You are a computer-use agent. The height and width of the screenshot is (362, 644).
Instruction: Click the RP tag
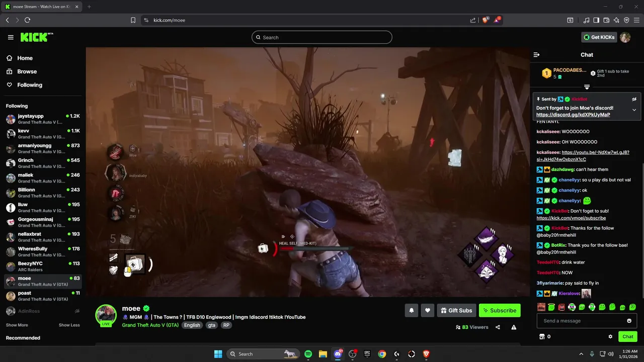click(x=226, y=325)
